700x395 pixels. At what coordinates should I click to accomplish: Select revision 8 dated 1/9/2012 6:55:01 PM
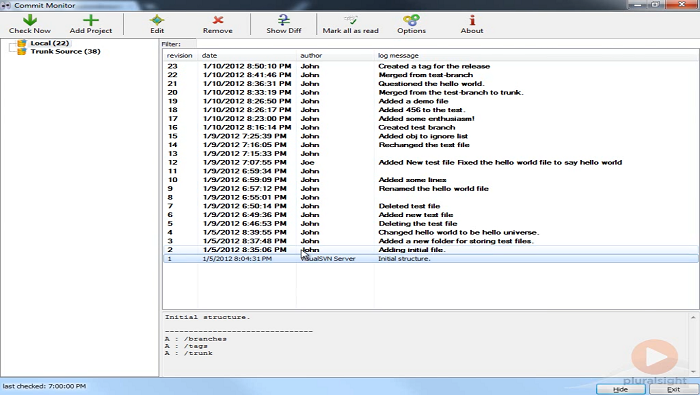tap(431, 197)
